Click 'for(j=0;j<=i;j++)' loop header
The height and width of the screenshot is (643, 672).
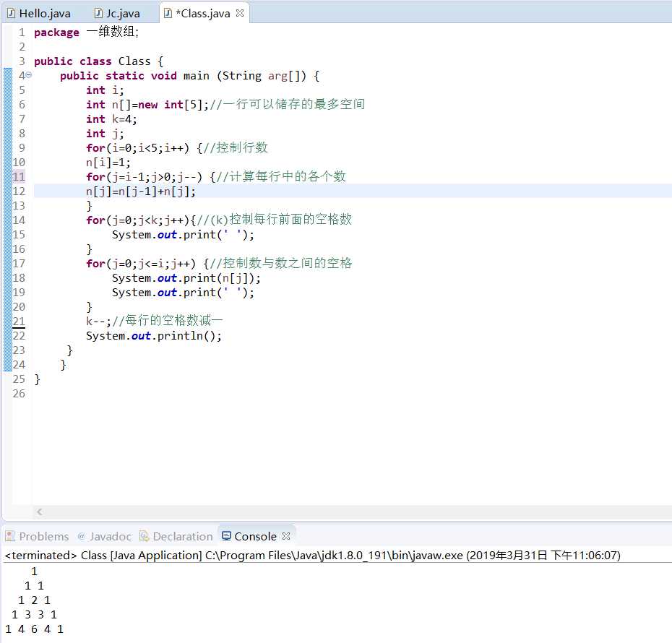coord(141,264)
